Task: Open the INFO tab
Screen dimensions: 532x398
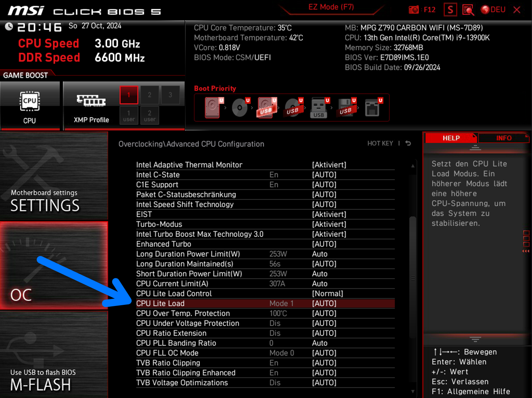Action: tap(504, 138)
